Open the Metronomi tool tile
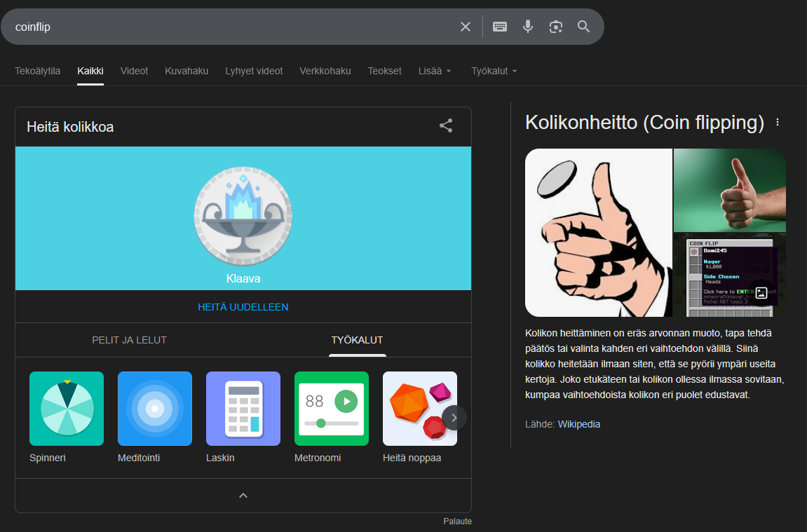 click(x=332, y=409)
